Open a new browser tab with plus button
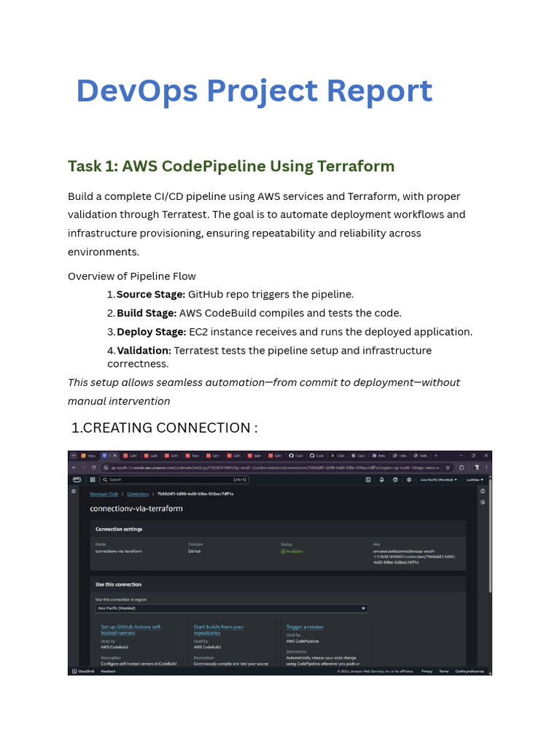 click(436, 456)
